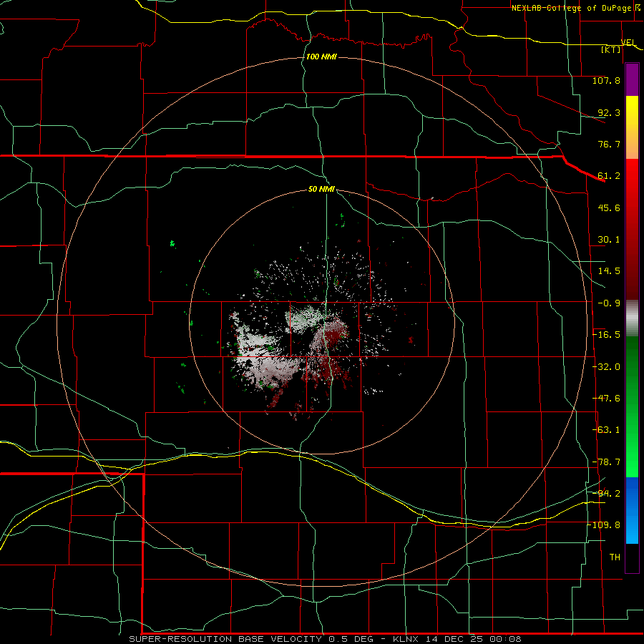Click the '-78.7' velocity scale value
This screenshot has height=644, width=644.
(x=606, y=462)
